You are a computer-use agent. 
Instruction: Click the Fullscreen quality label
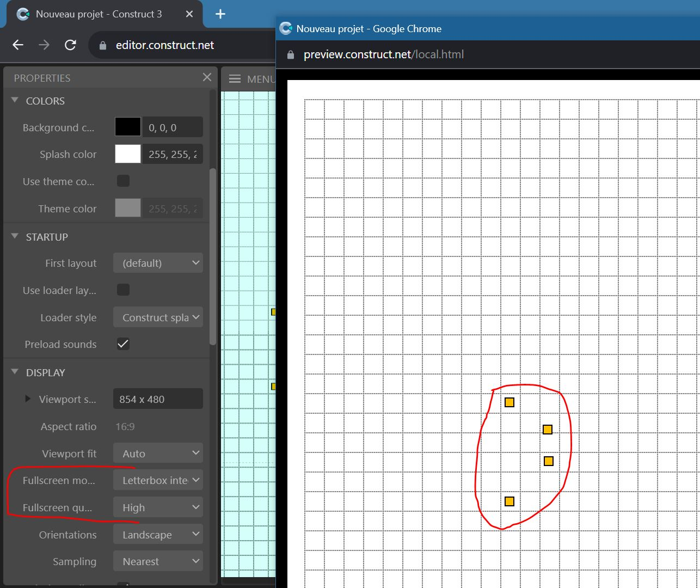click(x=57, y=507)
